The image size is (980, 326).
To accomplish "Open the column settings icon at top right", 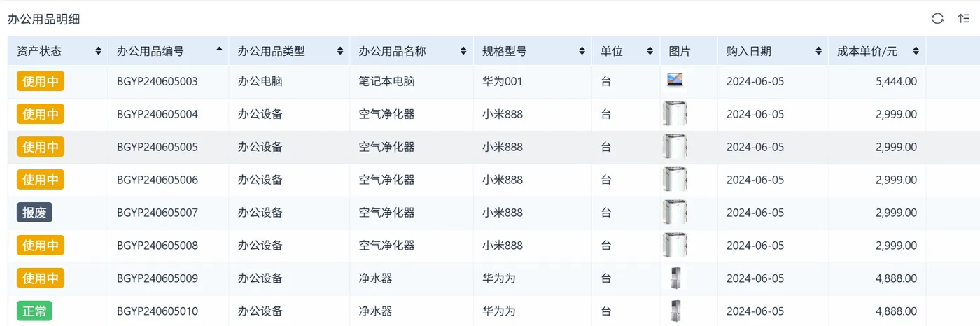I will point(964,19).
